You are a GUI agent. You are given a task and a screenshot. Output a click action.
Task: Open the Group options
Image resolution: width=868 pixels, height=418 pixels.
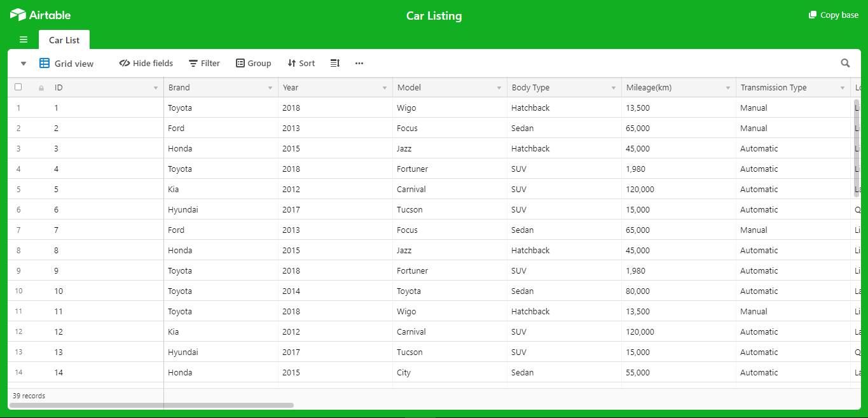point(253,63)
